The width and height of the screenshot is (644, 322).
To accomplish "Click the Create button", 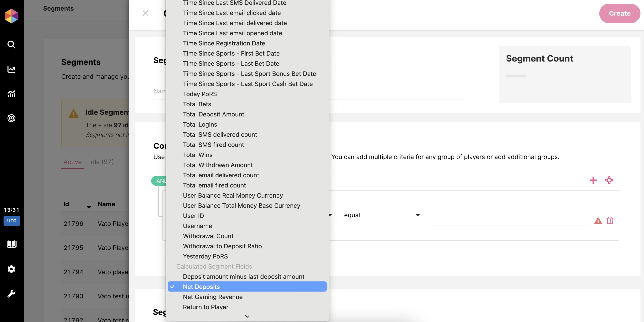I will [619, 13].
